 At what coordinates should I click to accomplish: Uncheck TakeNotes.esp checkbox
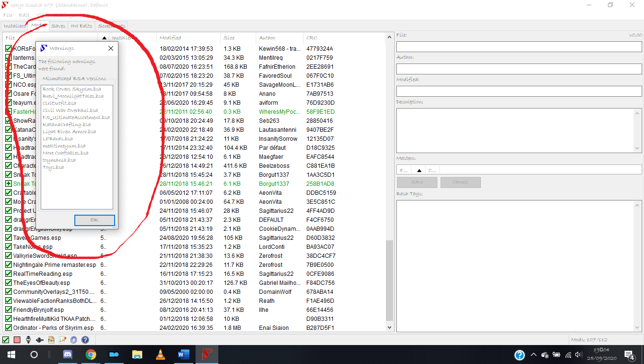click(8, 246)
